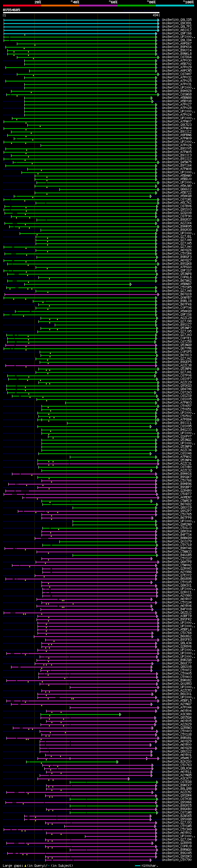197x868 pixels.
Task: Open hit UniRef100_Q8L7P2
Action: pyautogui.click(x=177, y=26)
